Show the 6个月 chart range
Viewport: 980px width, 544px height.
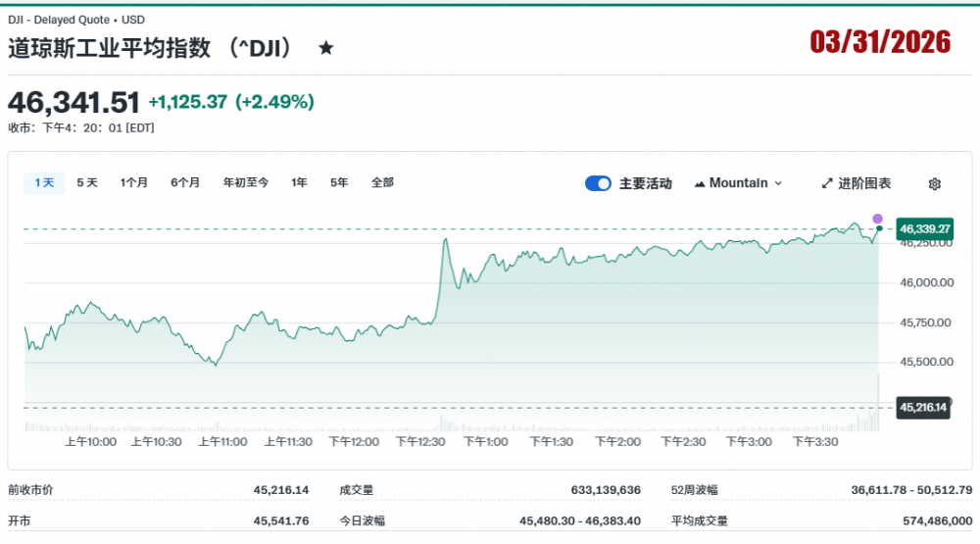[185, 182]
